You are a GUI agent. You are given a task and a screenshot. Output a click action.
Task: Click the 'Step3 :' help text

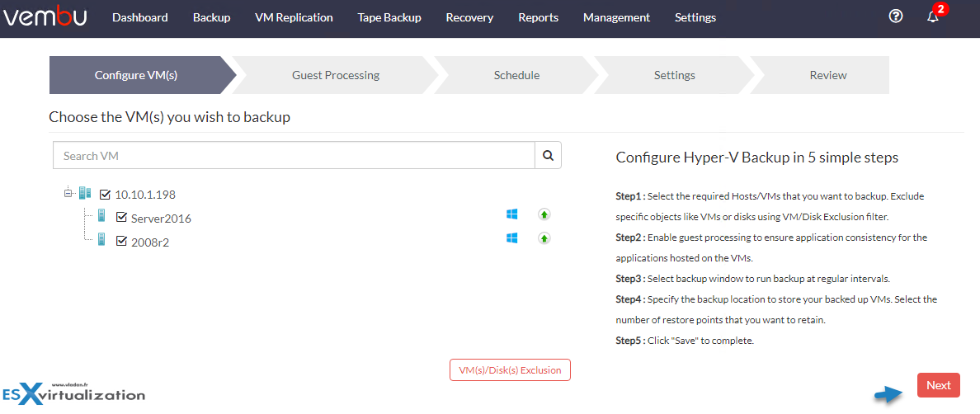(x=630, y=279)
